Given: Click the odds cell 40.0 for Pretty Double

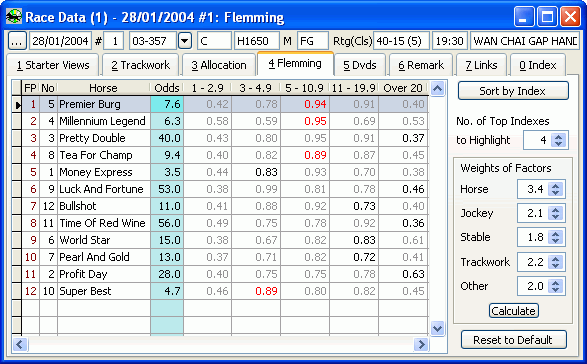Looking at the screenshot, I should click(167, 138).
